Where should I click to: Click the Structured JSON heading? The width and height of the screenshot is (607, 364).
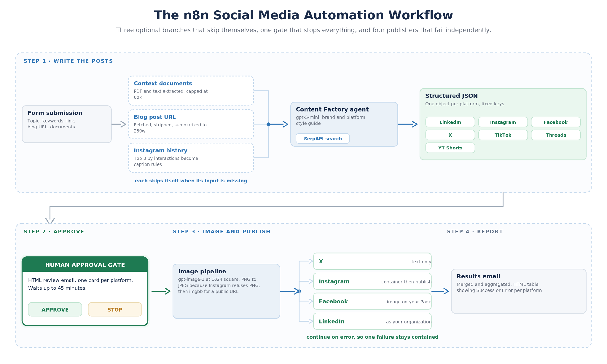pyautogui.click(x=451, y=96)
